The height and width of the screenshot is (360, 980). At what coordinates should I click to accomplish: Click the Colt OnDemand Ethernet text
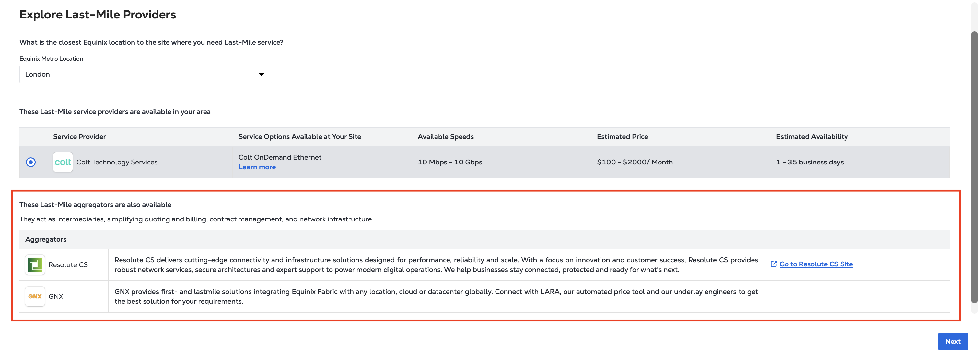coord(280,157)
